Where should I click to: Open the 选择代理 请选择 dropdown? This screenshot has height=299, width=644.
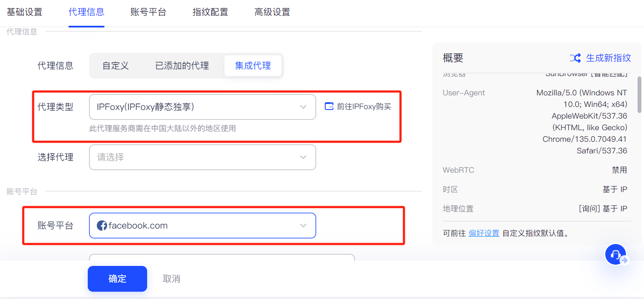tap(203, 157)
